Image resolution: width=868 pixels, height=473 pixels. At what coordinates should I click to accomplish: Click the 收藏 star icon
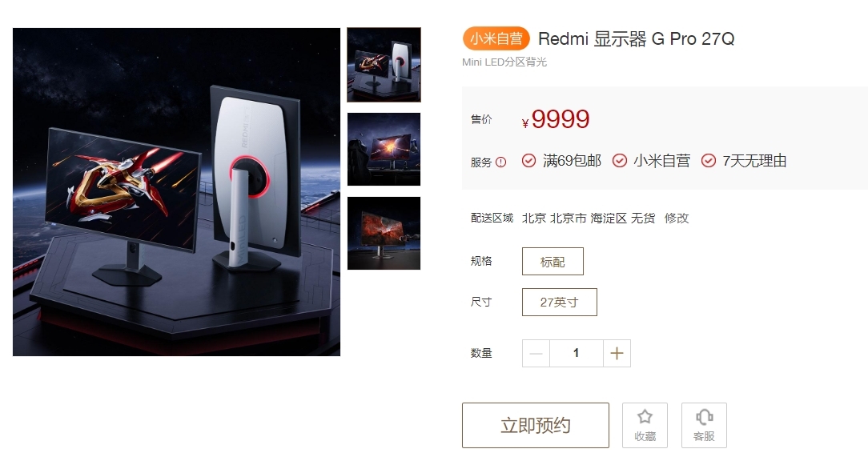click(x=645, y=416)
